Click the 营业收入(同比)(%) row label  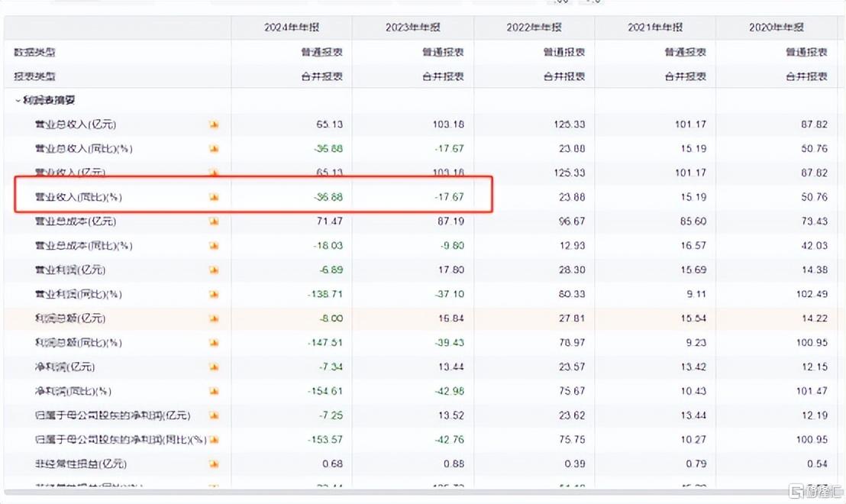[78, 198]
